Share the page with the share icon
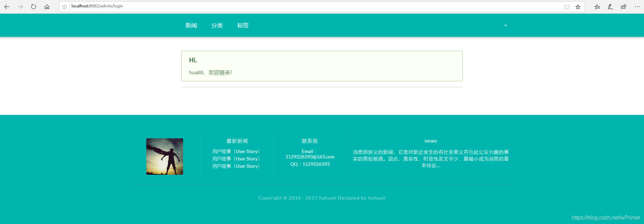 tap(624, 7)
